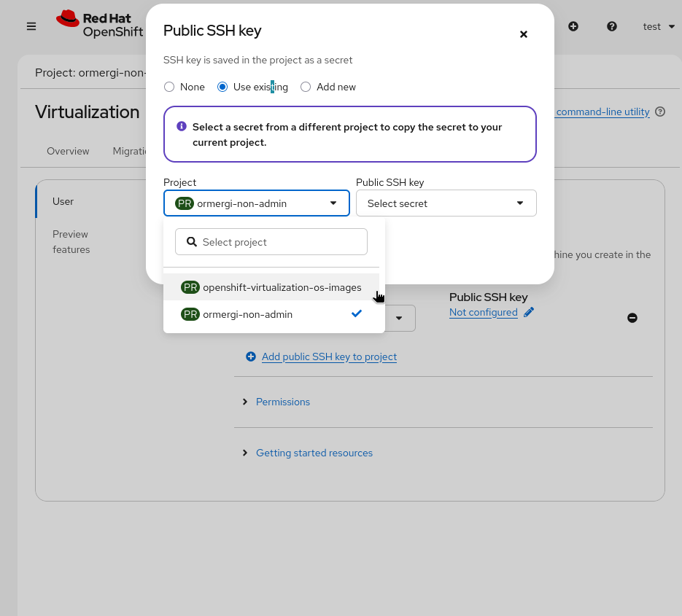Open the hamburger navigation menu
The height and width of the screenshot is (616, 682).
(31, 26)
